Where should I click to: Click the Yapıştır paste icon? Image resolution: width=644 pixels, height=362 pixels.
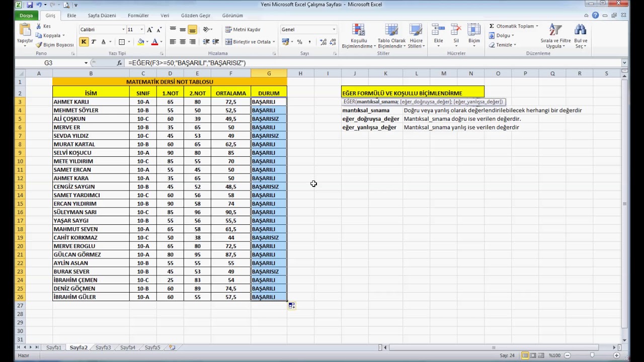point(25,30)
